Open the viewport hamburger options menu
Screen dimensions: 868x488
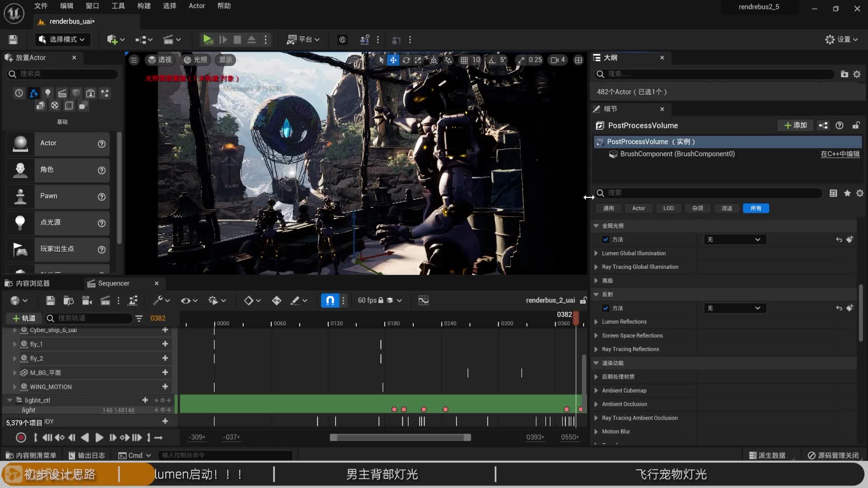click(x=134, y=60)
